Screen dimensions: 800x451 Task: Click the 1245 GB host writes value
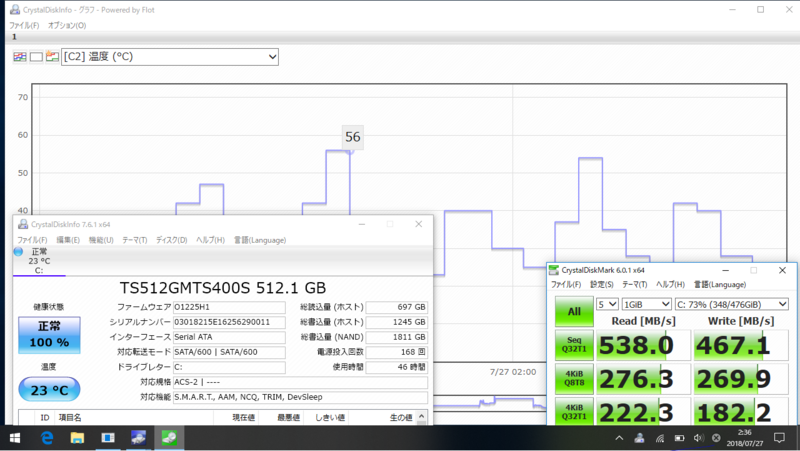click(x=396, y=322)
